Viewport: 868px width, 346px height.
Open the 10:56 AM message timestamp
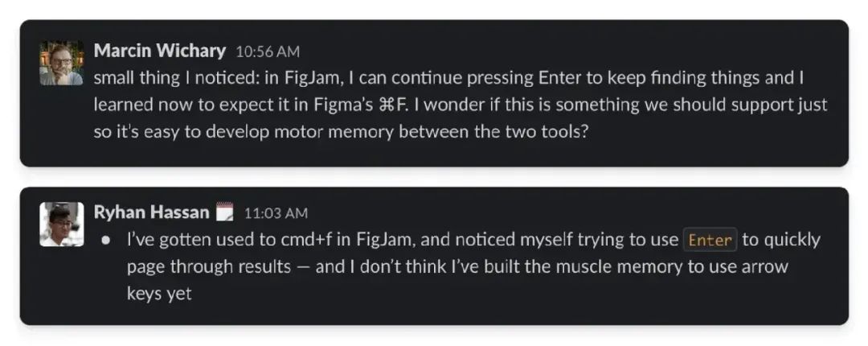pyautogui.click(x=268, y=51)
